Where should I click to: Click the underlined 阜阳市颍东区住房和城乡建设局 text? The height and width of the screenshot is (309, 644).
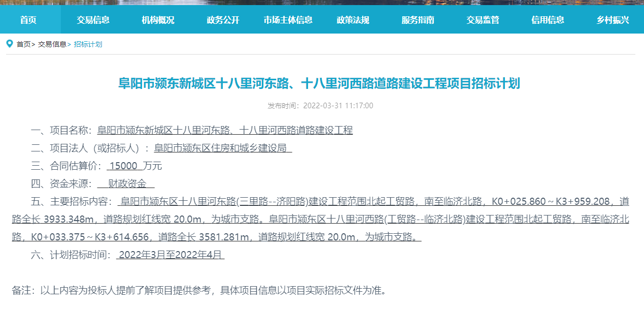point(223,148)
